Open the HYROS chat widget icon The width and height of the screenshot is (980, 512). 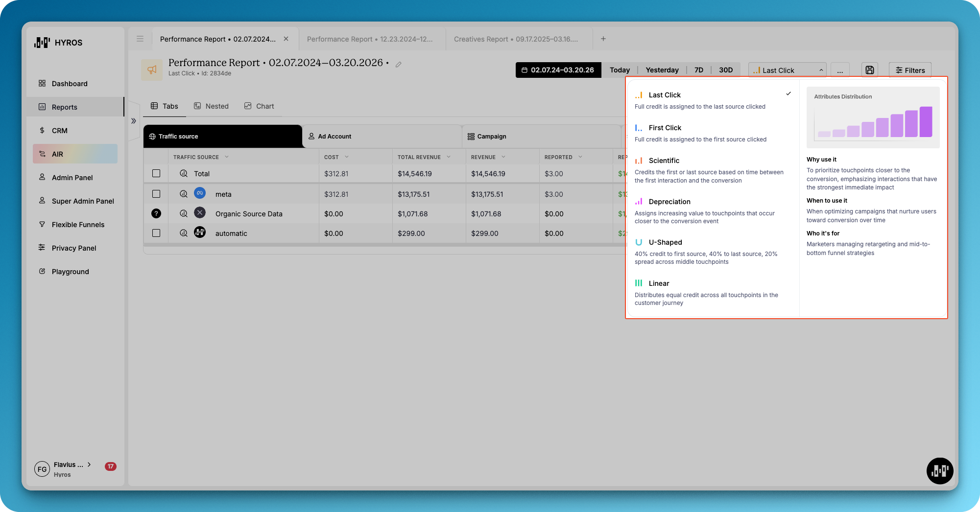click(939, 471)
